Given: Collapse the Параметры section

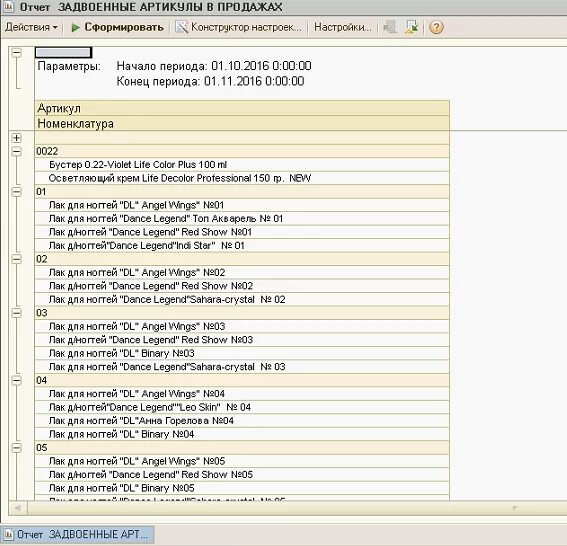Looking at the screenshot, I should [17, 53].
